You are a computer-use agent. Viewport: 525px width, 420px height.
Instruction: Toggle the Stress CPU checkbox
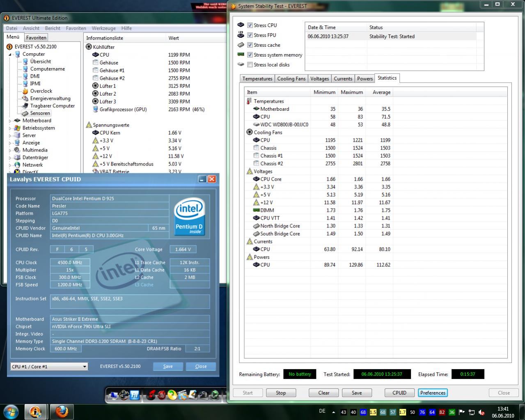coord(250,25)
